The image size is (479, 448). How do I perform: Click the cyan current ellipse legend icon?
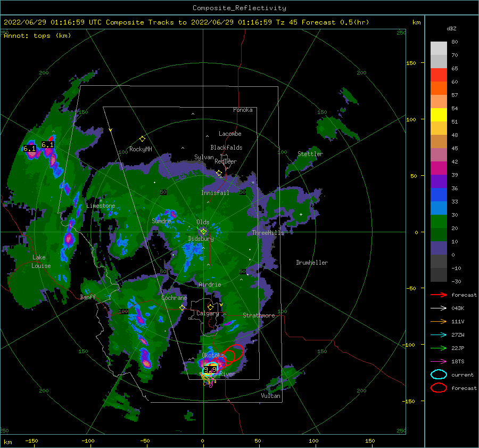click(x=439, y=374)
